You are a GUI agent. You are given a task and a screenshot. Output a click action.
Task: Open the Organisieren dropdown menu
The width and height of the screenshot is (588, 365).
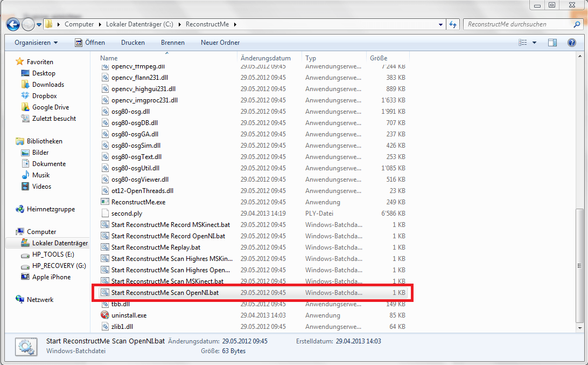[x=36, y=43]
